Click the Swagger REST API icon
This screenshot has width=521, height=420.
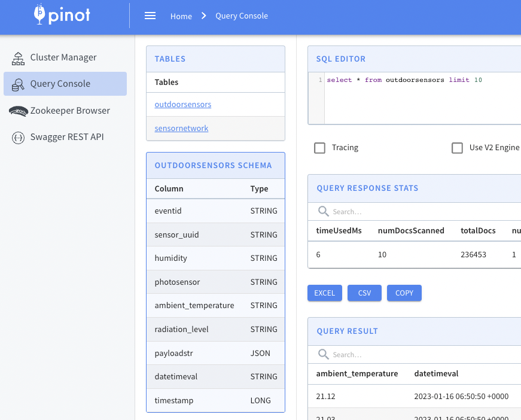18,137
